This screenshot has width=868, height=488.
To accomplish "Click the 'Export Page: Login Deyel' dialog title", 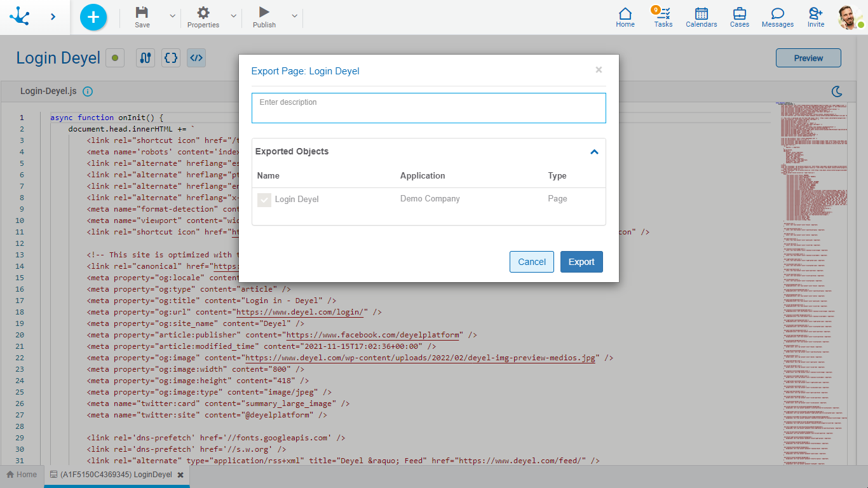I will 306,71.
